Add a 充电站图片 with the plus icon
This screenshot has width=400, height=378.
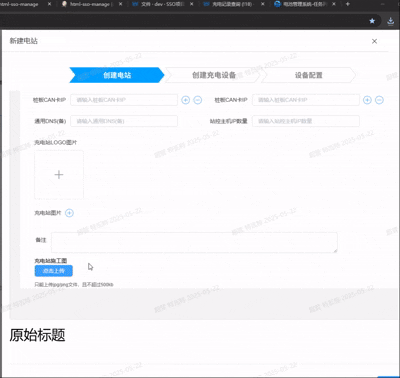tap(69, 213)
